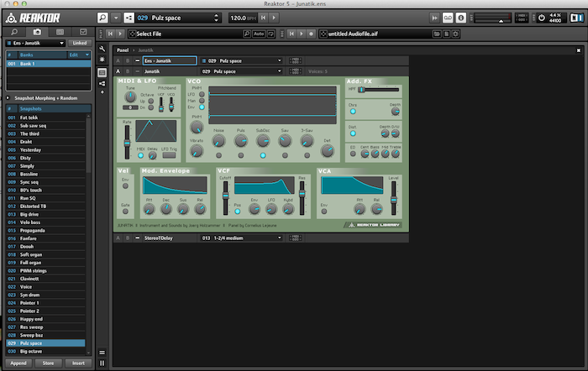This screenshot has width=588, height=371.
Task: Open the Ens - Junatik sidebar dropdown
Action: point(35,43)
